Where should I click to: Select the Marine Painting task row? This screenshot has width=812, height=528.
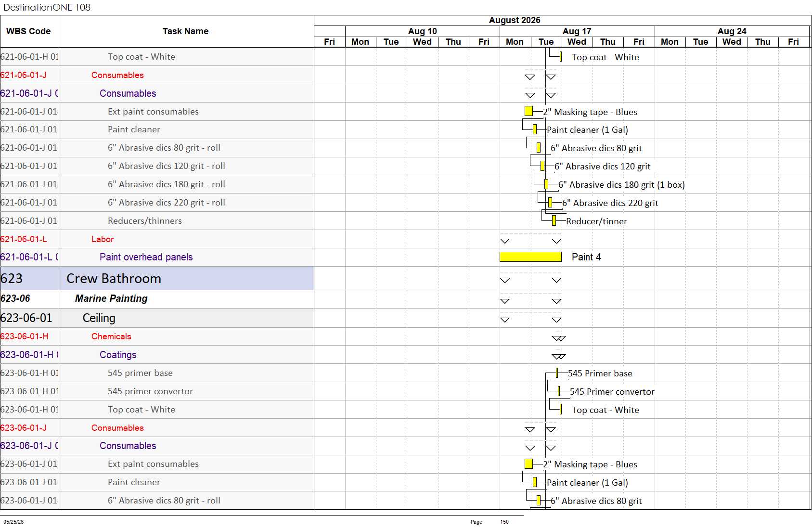(x=157, y=299)
